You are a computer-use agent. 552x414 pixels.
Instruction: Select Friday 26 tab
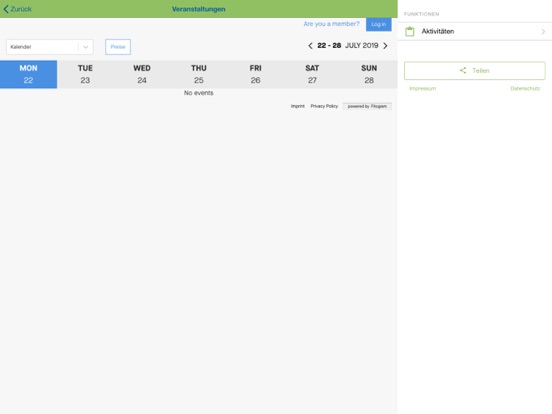click(256, 74)
